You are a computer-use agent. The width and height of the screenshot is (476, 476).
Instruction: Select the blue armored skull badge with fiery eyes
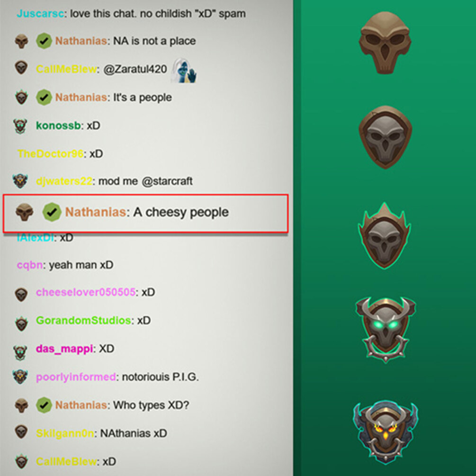point(386,432)
